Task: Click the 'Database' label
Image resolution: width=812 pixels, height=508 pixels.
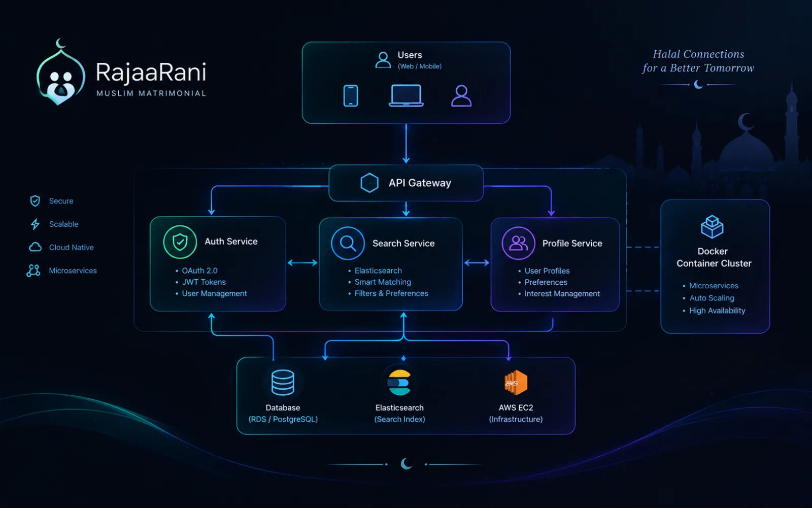Action: pos(283,408)
